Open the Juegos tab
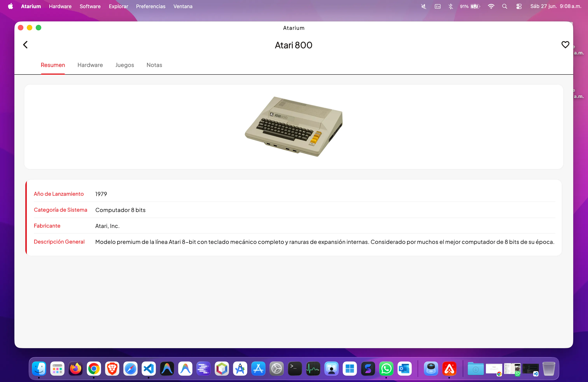The width and height of the screenshot is (588, 382). point(125,65)
